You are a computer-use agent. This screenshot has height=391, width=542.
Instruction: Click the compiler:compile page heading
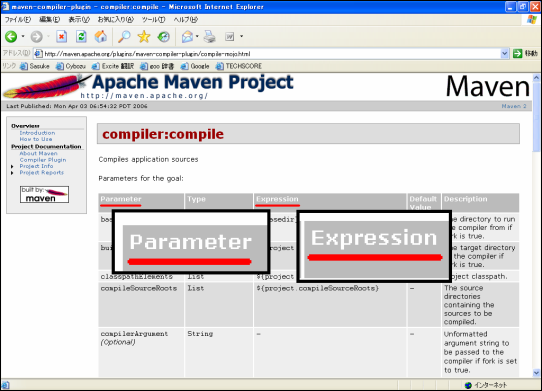[x=163, y=134]
